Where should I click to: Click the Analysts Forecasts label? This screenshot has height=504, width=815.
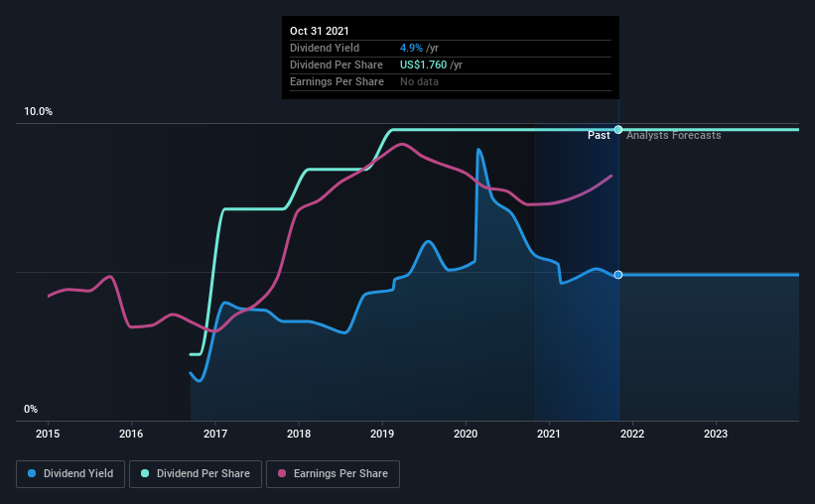pyautogui.click(x=674, y=135)
